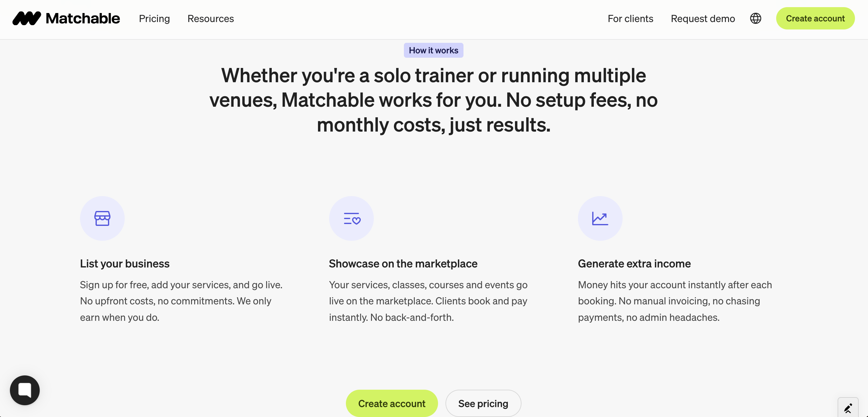Image resolution: width=868 pixels, height=417 pixels.
Task: Open the chat widget bubble
Action: coord(25,390)
